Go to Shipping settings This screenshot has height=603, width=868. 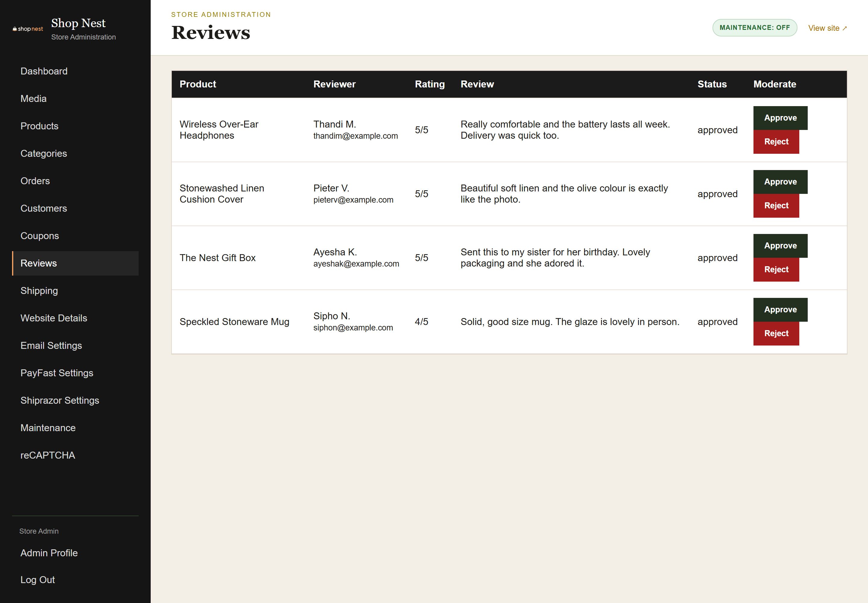coord(75,291)
